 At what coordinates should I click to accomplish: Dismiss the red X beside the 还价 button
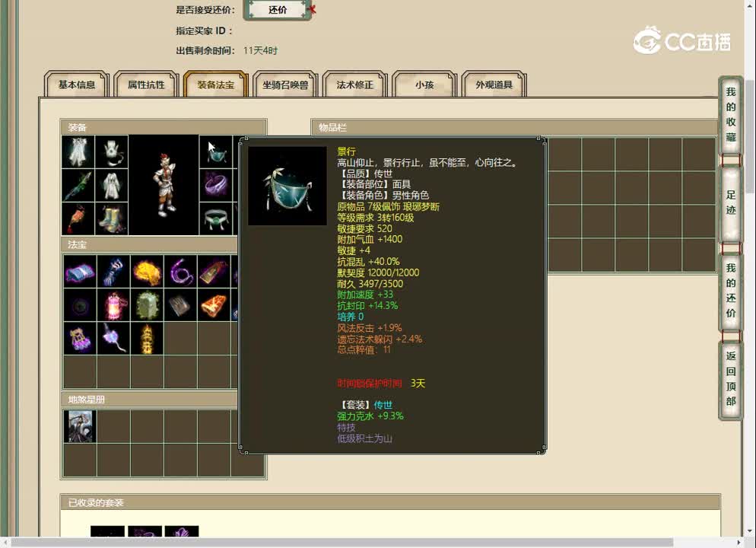coord(310,11)
